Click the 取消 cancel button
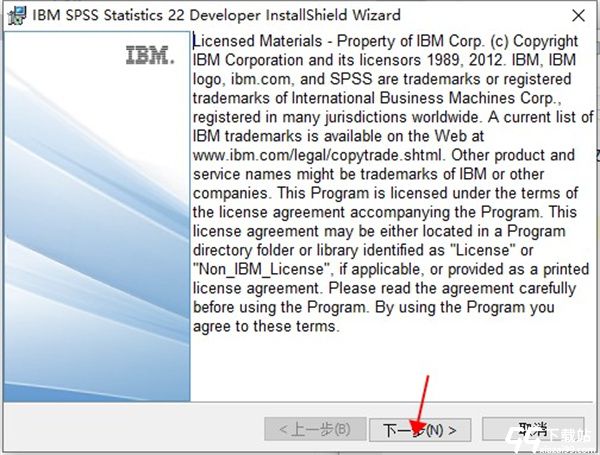 533,429
